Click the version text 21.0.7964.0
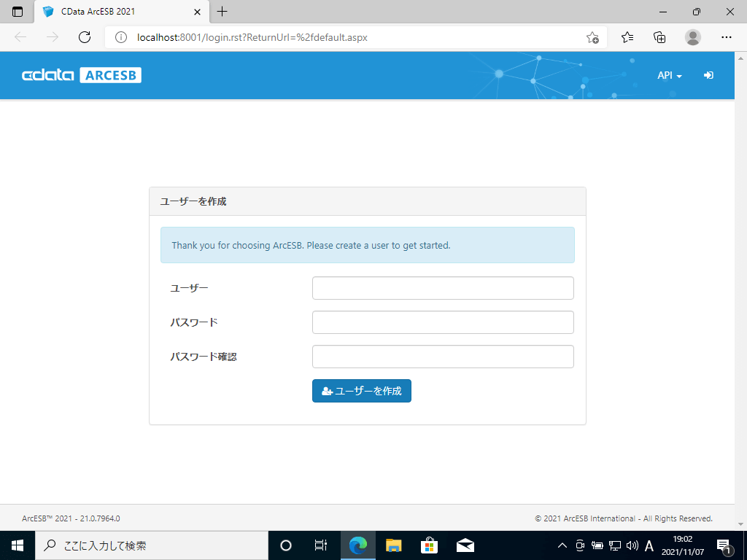This screenshot has height=560, width=747. [100, 518]
